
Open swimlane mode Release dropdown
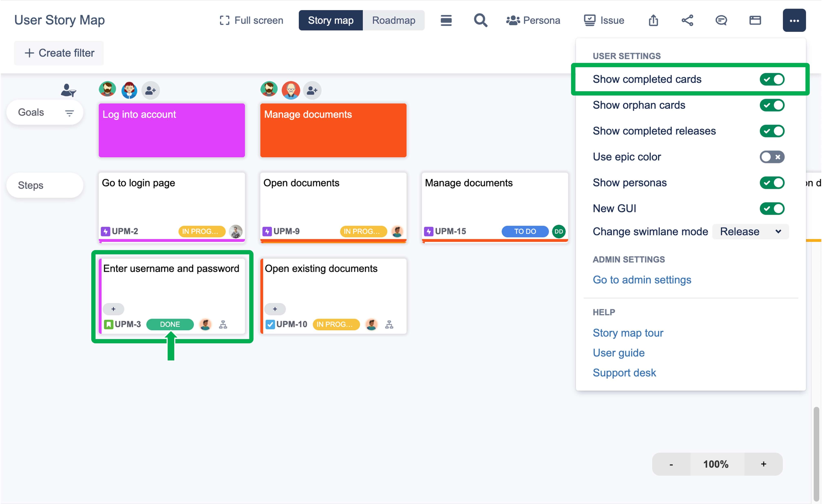click(x=750, y=231)
